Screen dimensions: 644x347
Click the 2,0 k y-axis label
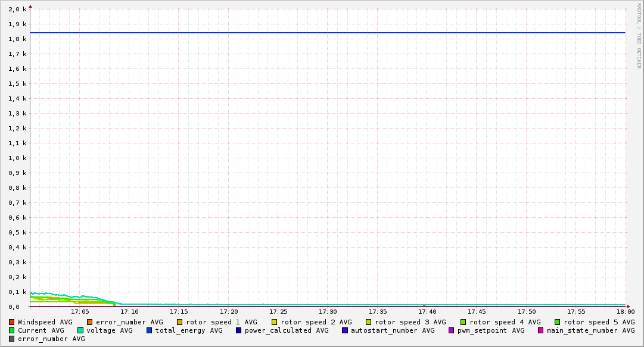point(17,10)
